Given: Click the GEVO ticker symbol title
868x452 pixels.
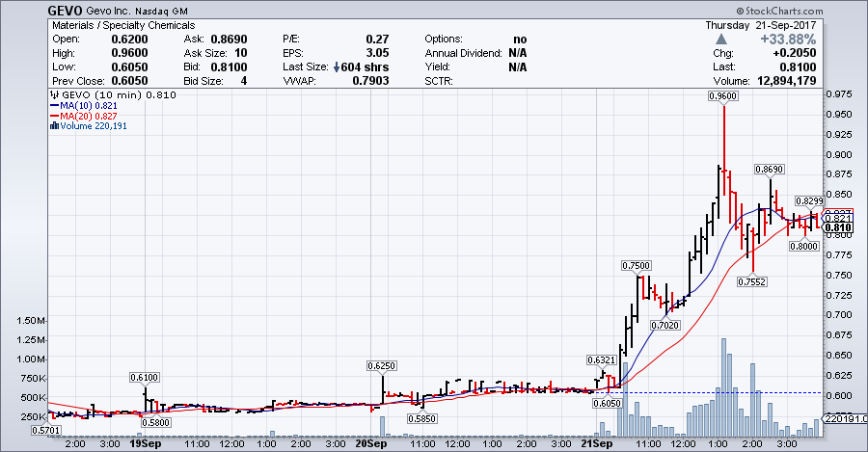Looking at the screenshot, I should click(65, 10).
